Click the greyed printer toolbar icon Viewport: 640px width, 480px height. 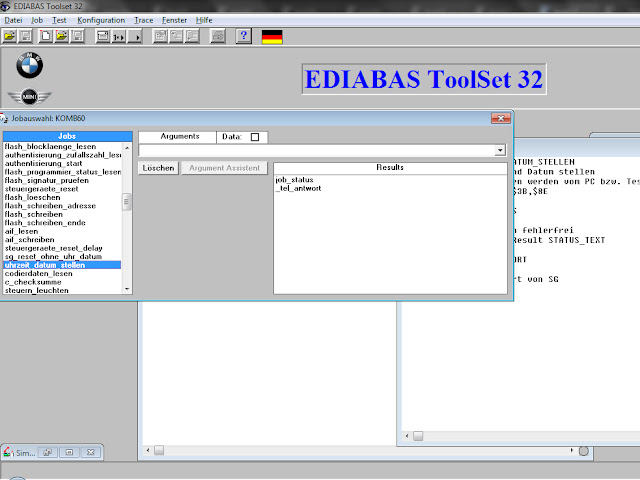(218, 36)
